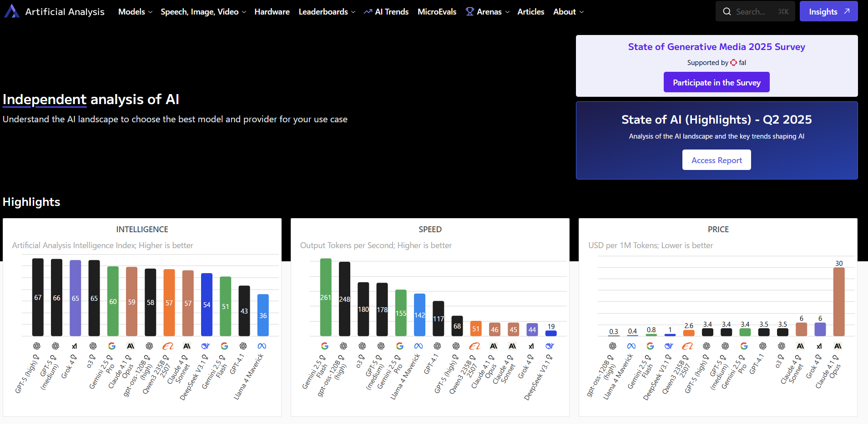Click the Artificial Analysis logo icon

11,11
